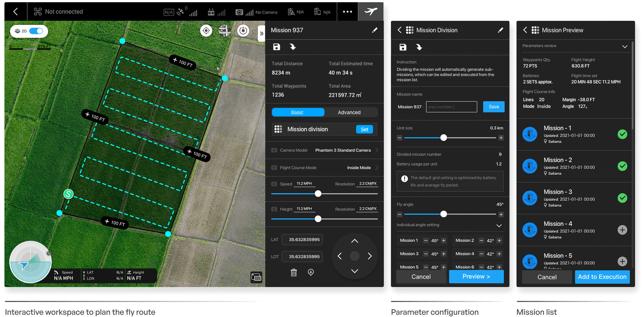Click the Add to Execution button
The height and width of the screenshot is (317, 644).
pyautogui.click(x=602, y=277)
